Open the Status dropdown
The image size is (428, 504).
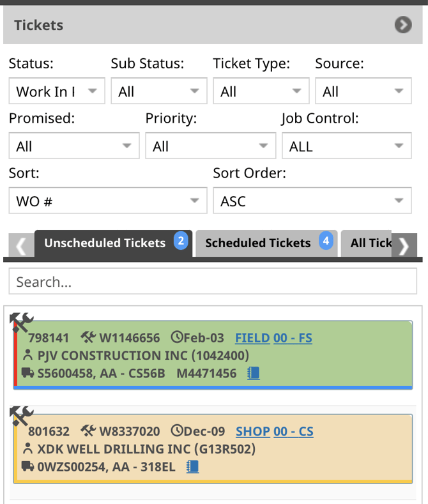coord(57,91)
